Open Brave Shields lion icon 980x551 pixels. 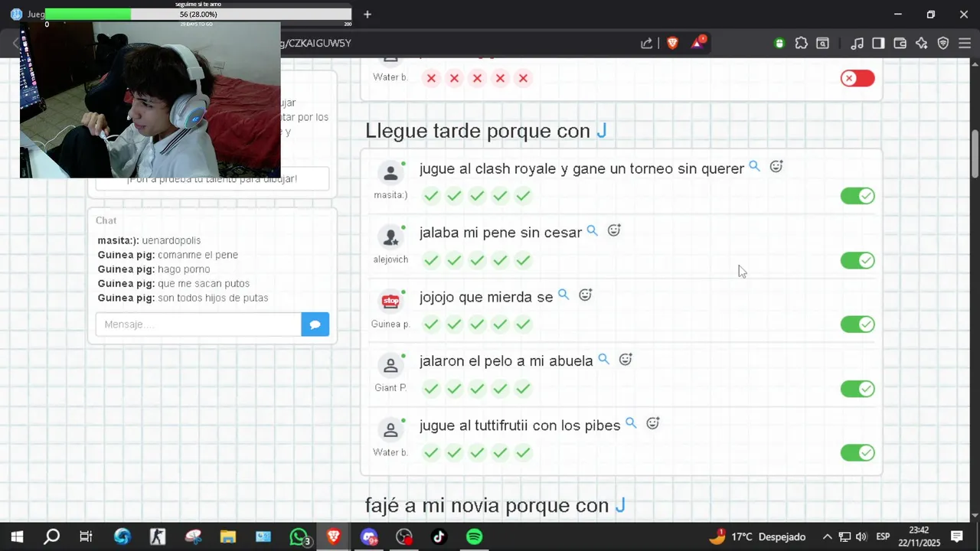(672, 43)
